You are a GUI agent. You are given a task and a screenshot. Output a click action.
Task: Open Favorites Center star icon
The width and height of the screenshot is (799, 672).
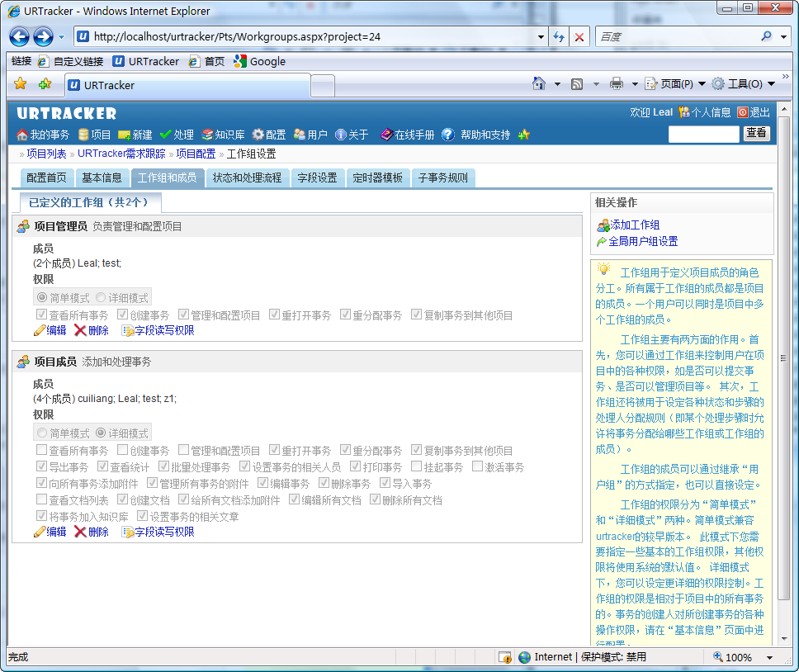click(21, 83)
